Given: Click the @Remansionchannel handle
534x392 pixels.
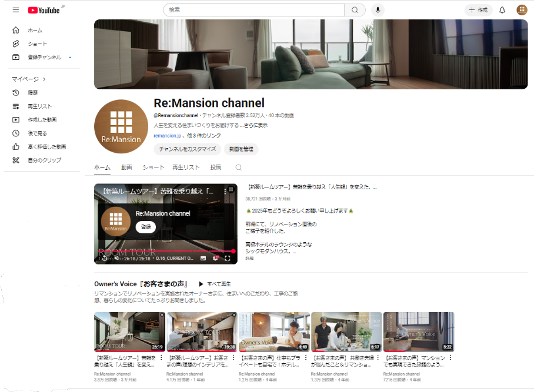Looking at the screenshot, I should pyautogui.click(x=176, y=115).
